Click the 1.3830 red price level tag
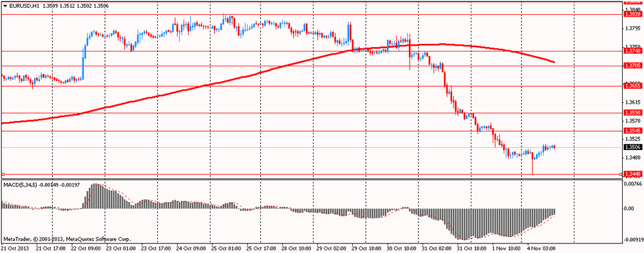The image size is (644, 253). pyautogui.click(x=632, y=14)
